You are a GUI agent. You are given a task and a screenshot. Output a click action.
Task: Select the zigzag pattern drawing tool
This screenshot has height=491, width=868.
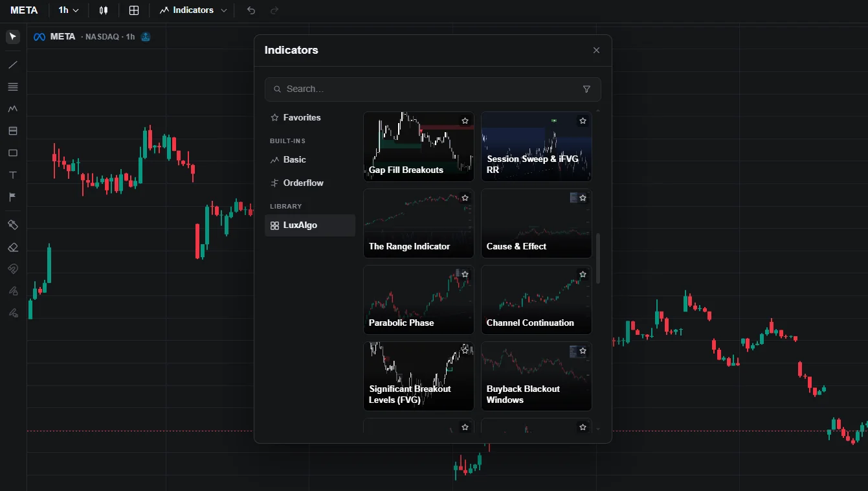click(x=13, y=109)
